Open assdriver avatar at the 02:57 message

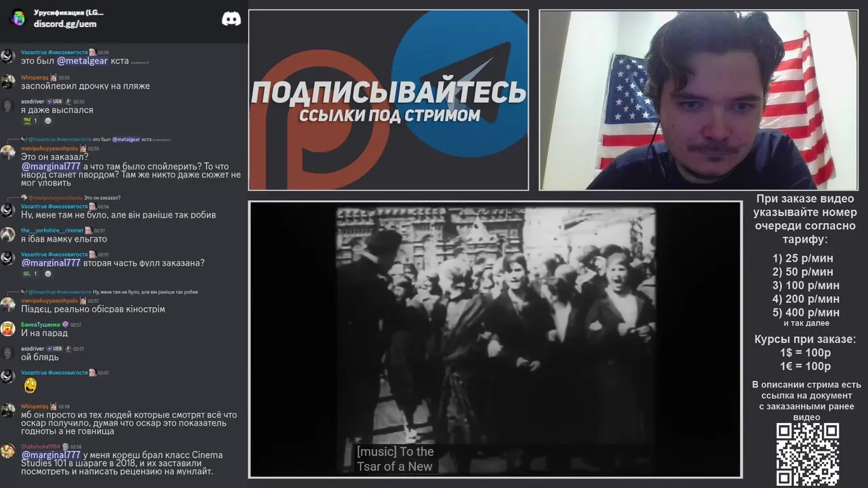(8, 353)
